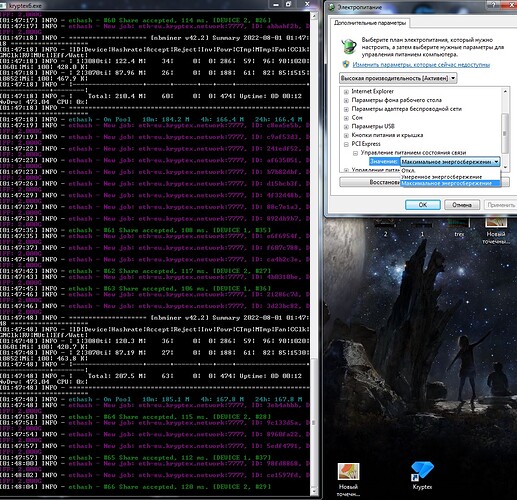
Task: Open link to change unavailable settings
Action: pyautogui.click(x=421, y=65)
